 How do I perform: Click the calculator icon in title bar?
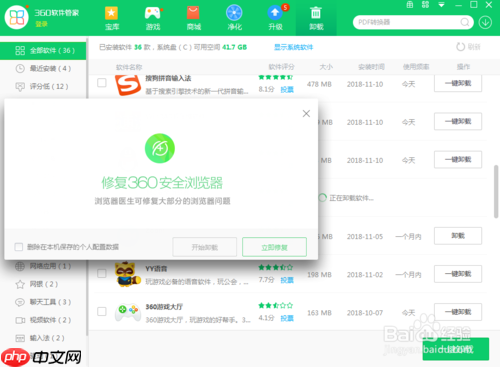coord(410,5)
